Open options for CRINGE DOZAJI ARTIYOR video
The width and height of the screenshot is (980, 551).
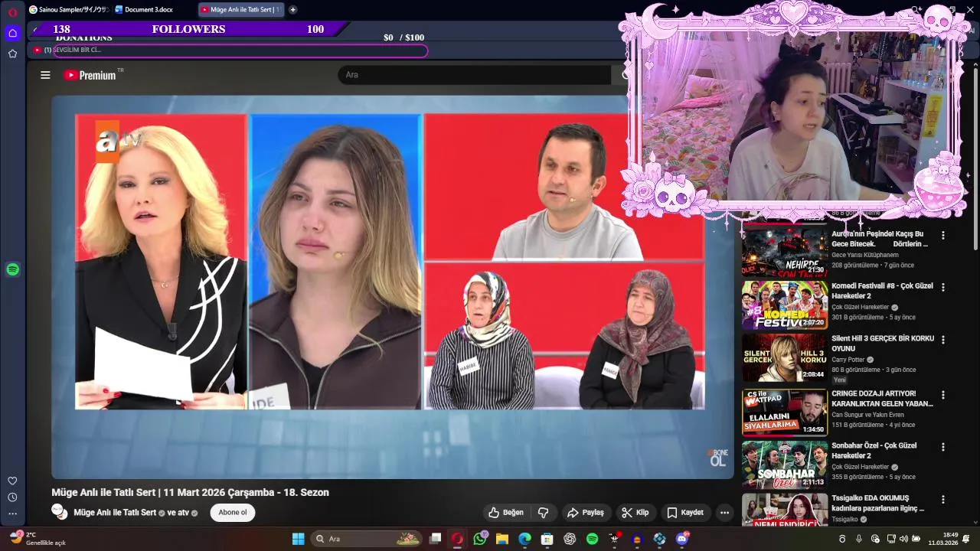click(942, 395)
